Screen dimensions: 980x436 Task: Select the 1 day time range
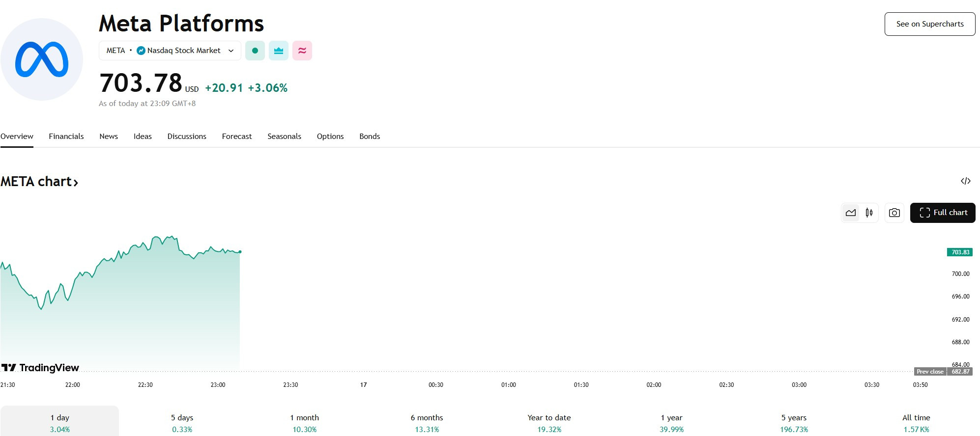60,422
